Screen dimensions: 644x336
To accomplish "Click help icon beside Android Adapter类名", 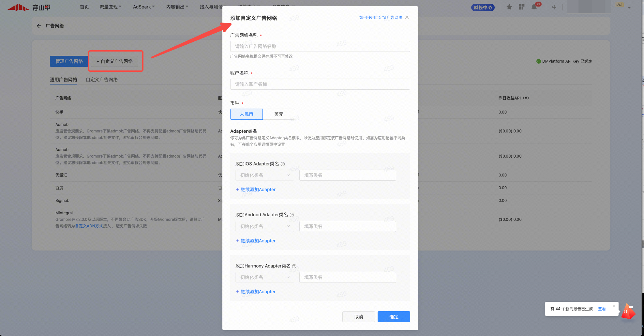I will tap(292, 215).
